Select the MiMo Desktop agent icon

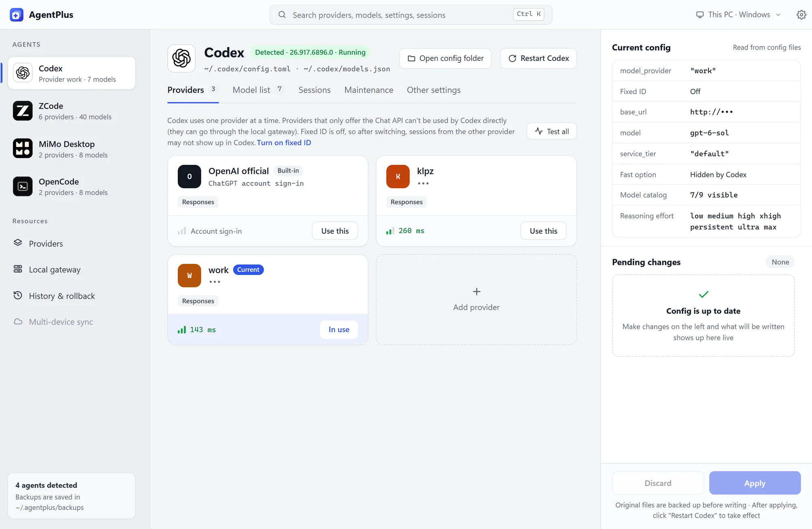[x=23, y=149]
